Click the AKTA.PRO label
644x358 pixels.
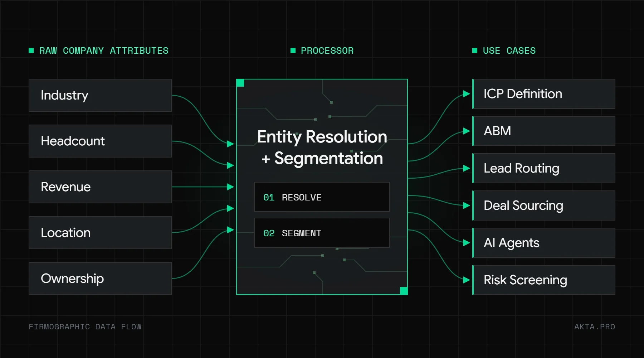tap(595, 327)
